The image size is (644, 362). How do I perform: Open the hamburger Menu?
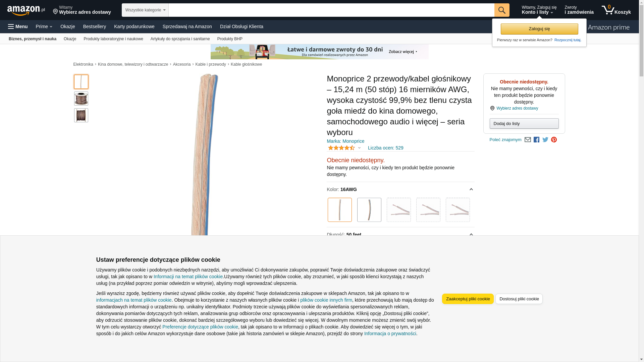pyautogui.click(x=18, y=26)
